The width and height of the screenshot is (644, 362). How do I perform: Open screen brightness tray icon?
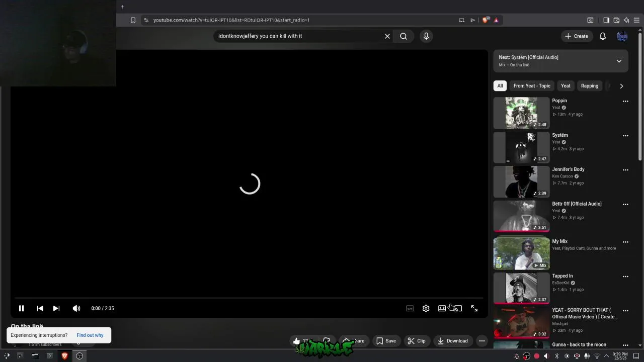567,356
